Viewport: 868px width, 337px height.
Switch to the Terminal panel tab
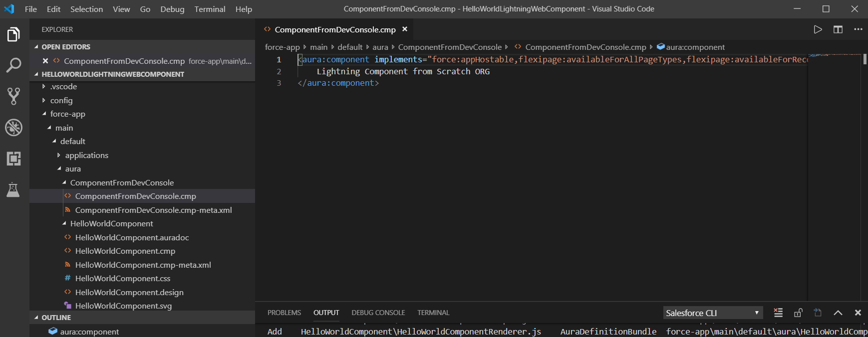tap(433, 313)
